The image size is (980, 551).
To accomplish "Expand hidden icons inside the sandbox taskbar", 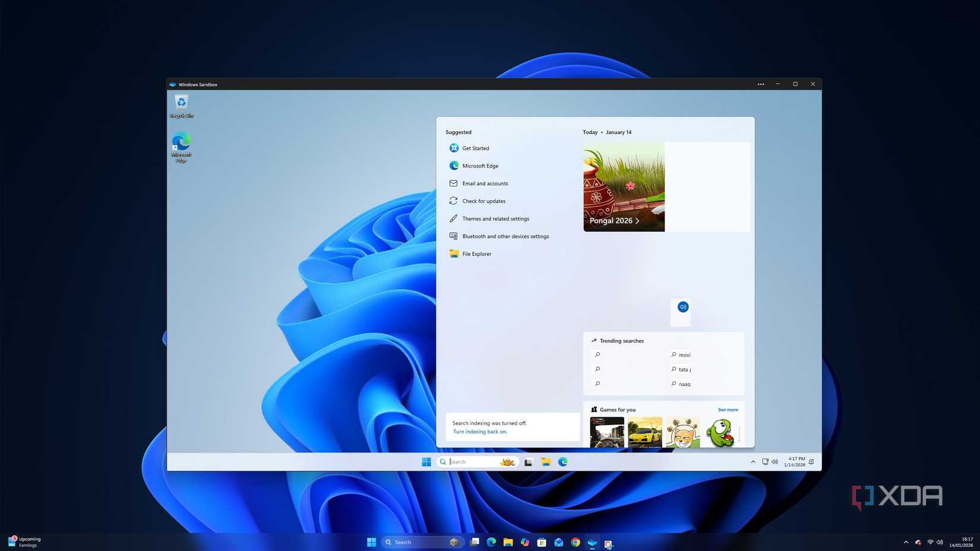I will (x=753, y=461).
